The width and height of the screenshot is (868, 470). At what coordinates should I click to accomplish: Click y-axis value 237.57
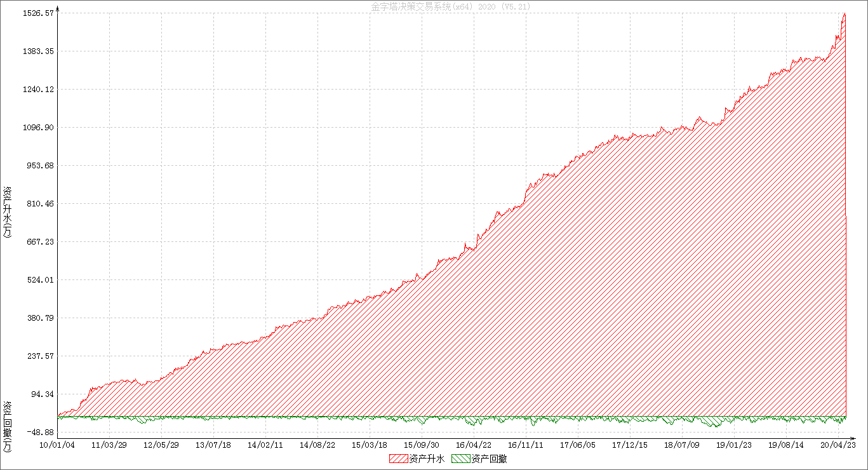pos(39,356)
